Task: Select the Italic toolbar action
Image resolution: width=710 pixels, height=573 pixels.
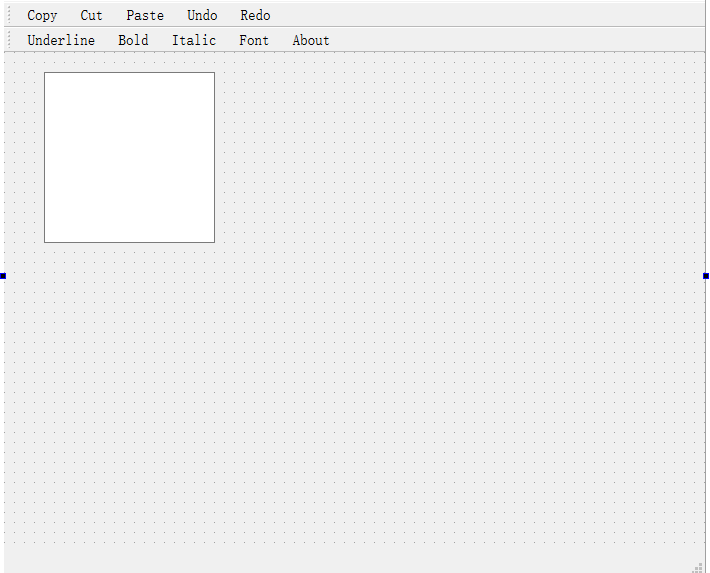Action: [x=194, y=40]
